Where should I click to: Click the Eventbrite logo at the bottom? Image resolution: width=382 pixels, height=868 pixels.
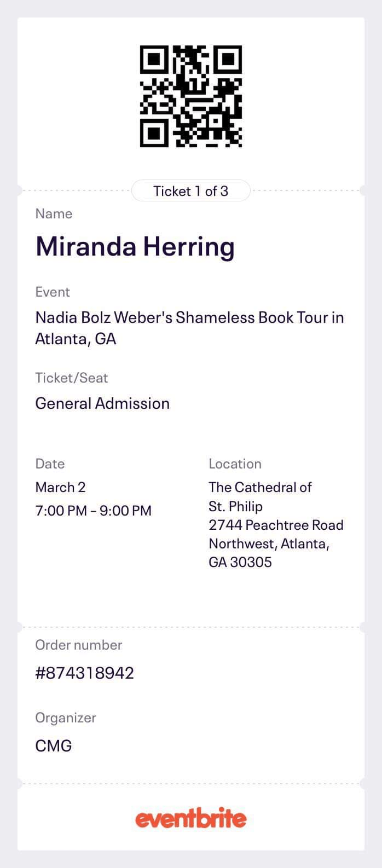click(x=191, y=819)
